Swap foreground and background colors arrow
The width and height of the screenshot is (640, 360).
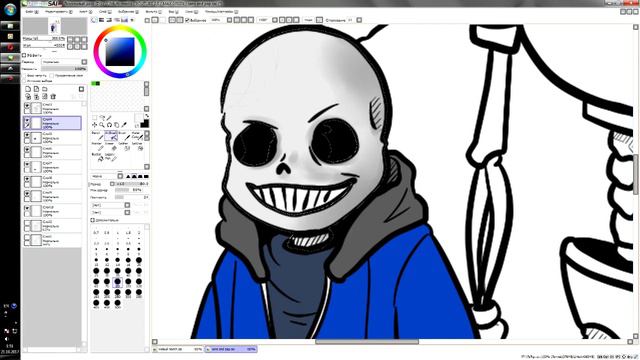pyautogui.click(x=147, y=116)
